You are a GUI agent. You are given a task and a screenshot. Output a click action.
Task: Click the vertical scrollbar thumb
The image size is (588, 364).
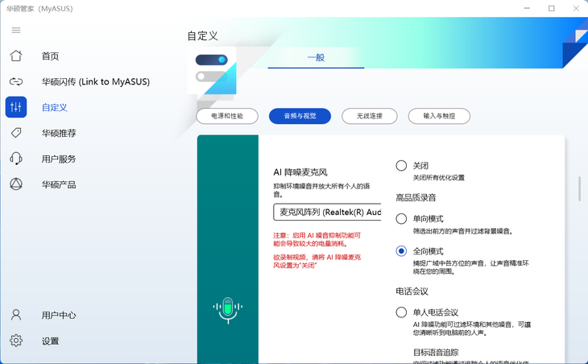pos(579,189)
